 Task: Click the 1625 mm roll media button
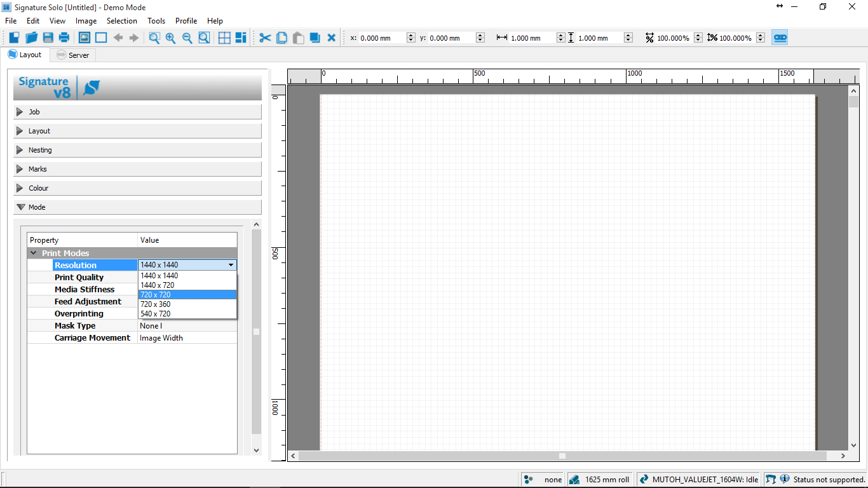click(x=600, y=480)
